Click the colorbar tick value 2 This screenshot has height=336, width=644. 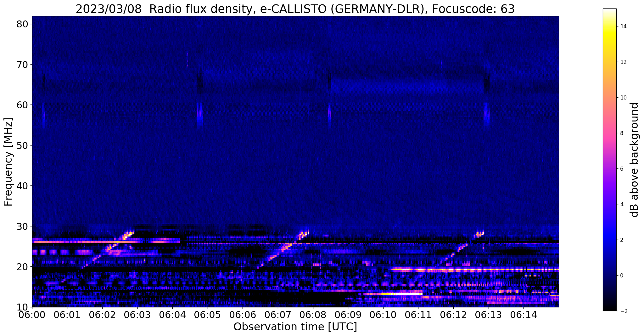[x=621, y=240]
